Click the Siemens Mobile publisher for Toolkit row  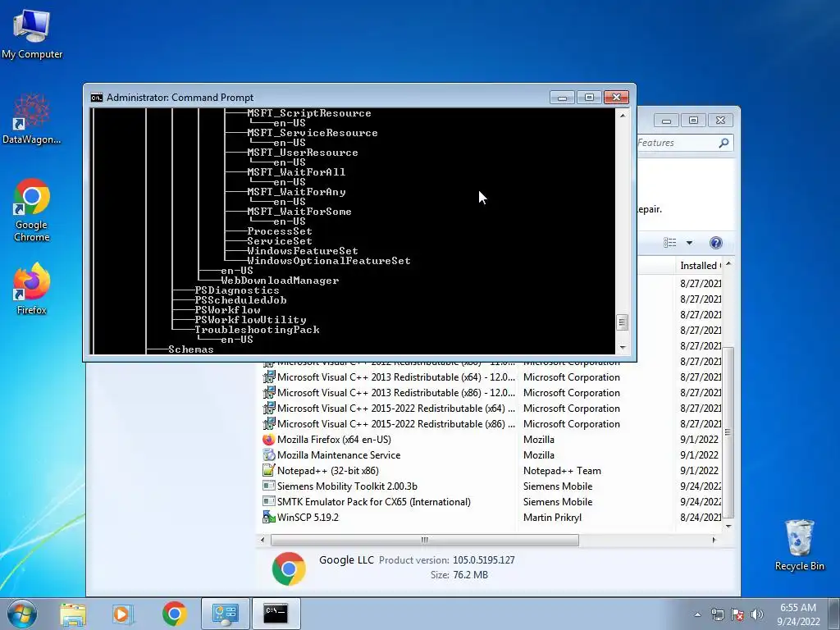[x=558, y=486]
